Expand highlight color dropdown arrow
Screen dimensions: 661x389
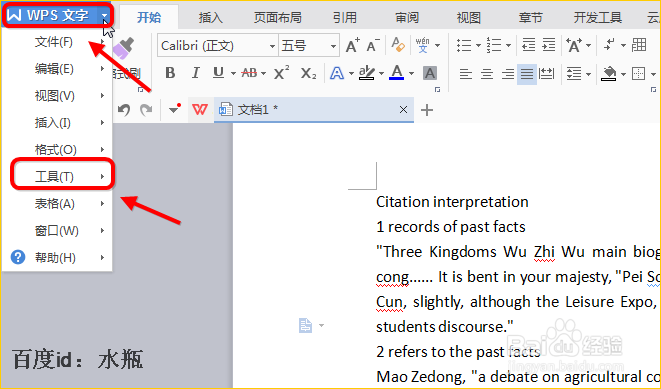click(381, 74)
